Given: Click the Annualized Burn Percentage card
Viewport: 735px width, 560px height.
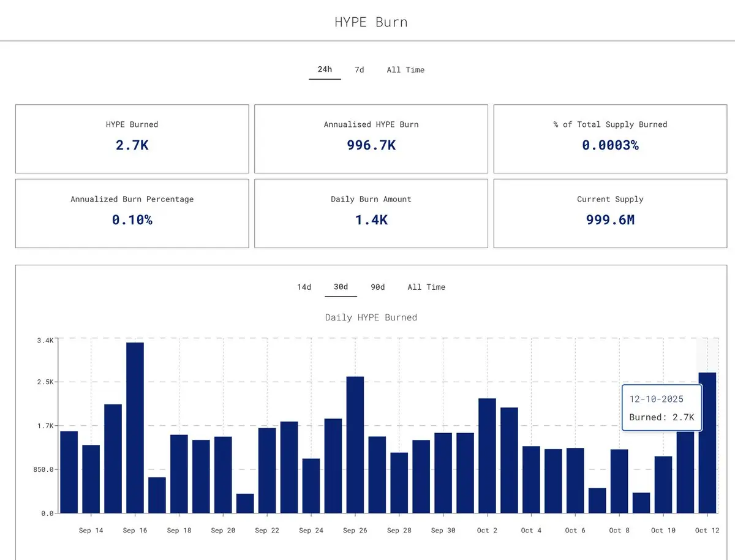Looking at the screenshot, I should (x=132, y=213).
